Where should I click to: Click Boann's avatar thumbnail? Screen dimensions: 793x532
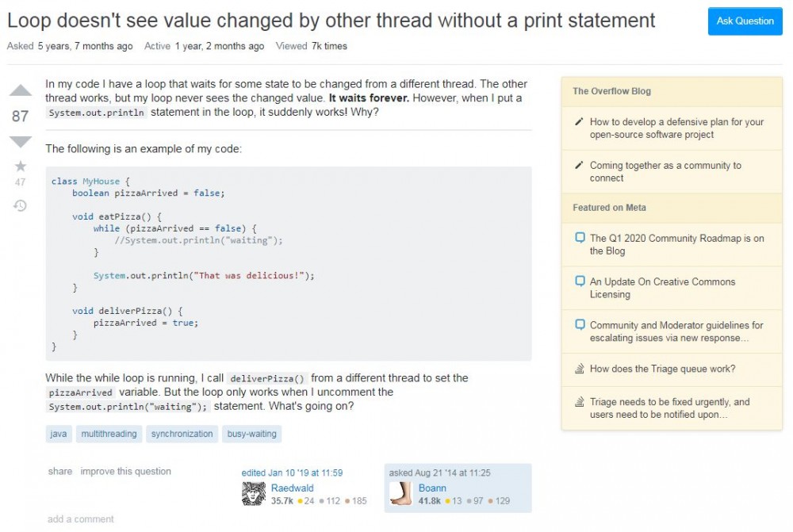click(401, 494)
